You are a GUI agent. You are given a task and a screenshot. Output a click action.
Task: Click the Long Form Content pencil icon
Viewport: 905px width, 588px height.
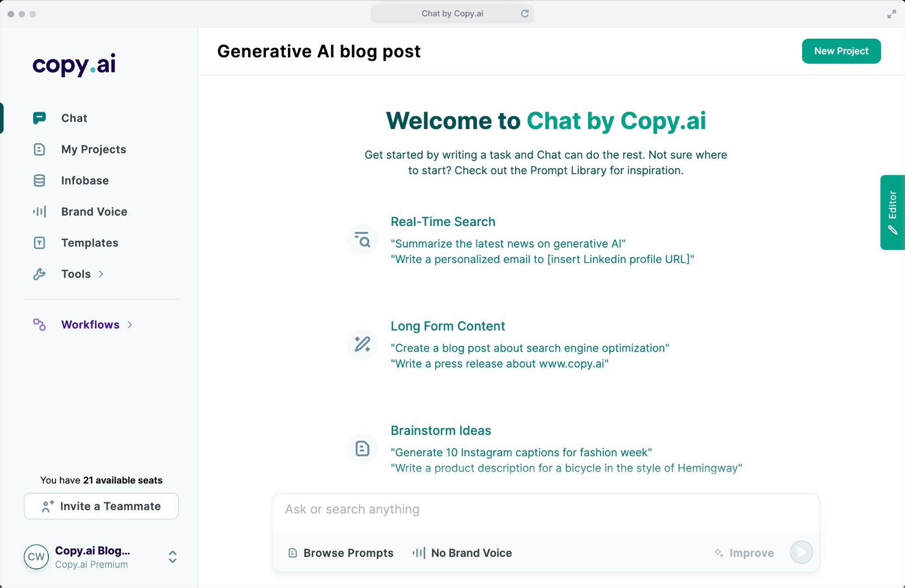coord(362,344)
